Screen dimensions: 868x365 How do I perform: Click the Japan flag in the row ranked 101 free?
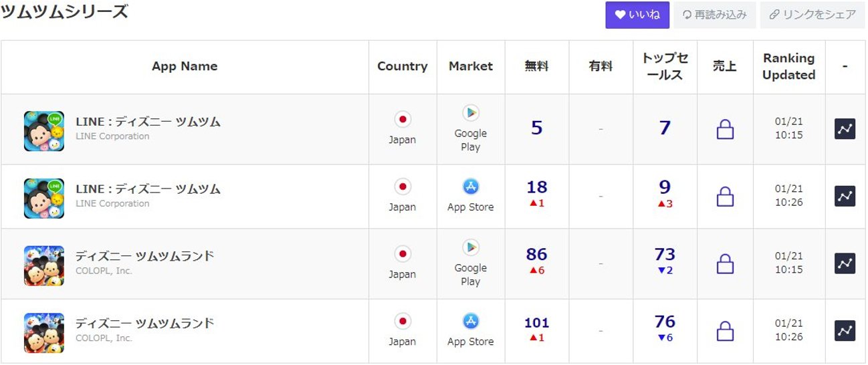coord(403,322)
